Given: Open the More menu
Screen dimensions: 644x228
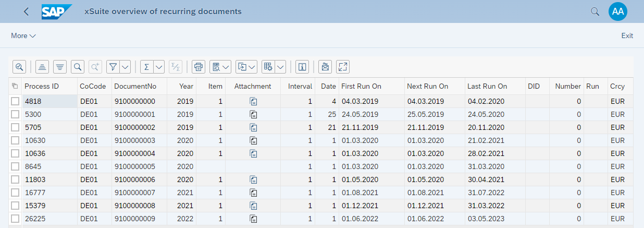Looking at the screenshot, I should [x=23, y=35].
